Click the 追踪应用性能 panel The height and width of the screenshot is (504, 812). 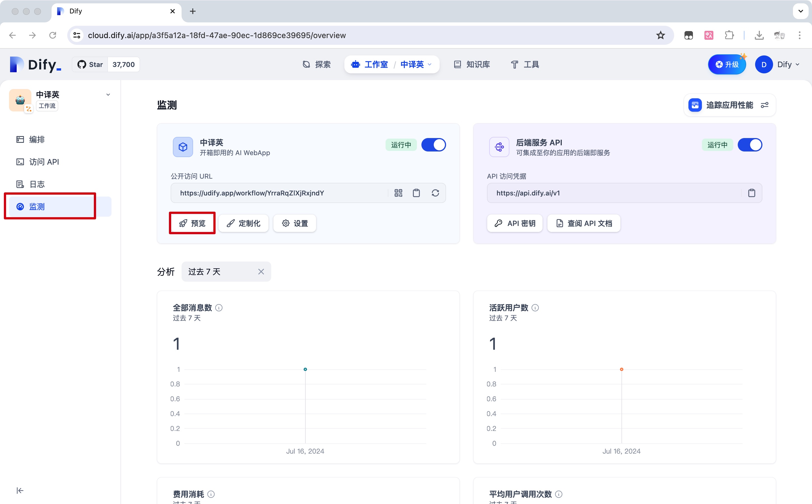pyautogui.click(x=729, y=105)
